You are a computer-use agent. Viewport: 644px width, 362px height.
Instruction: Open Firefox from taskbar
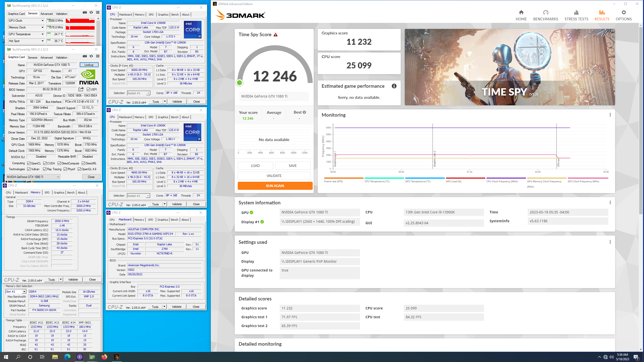point(104,357)
